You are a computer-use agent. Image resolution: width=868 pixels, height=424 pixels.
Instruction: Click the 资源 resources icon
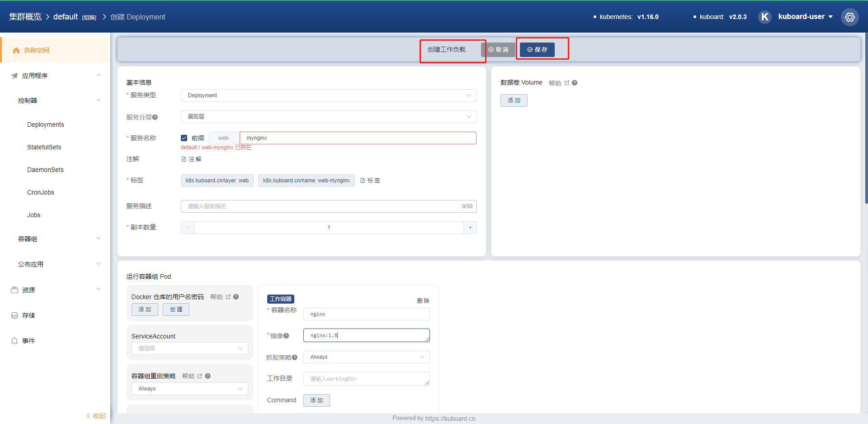click(14, 290)
